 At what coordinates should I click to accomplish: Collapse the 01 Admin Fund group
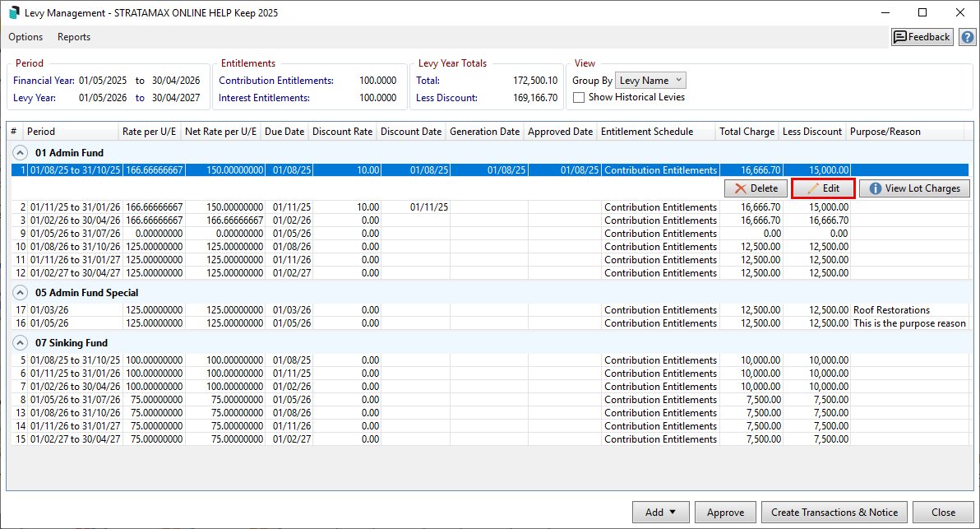click(20, 153)
